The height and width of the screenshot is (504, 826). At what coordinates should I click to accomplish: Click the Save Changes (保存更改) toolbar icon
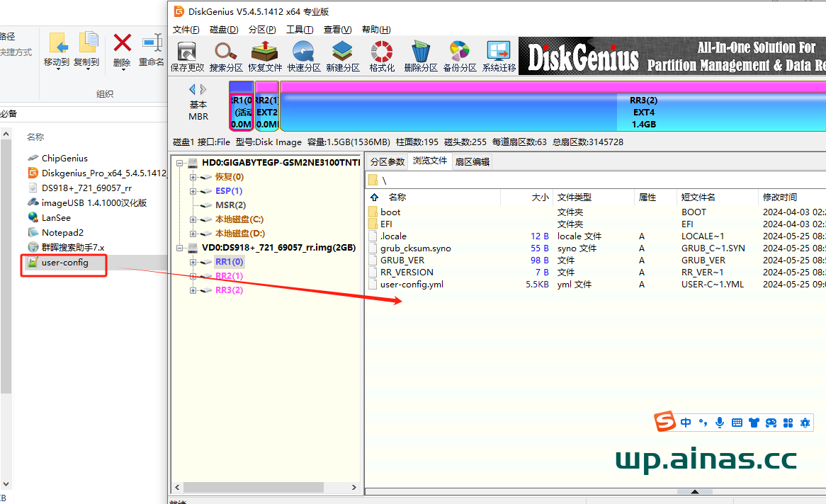pyautogui.click(x=187, y=57)
